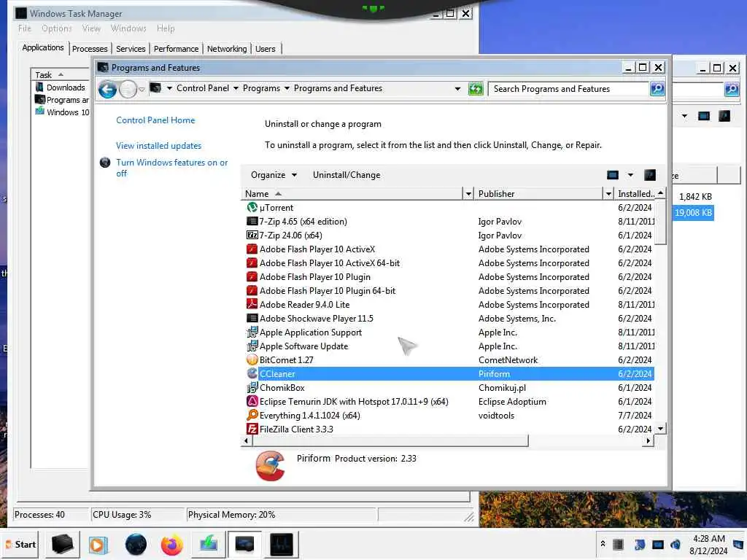Select the Apple Application Support row
The width and height of the screenshot is (747, 560).
448,332
